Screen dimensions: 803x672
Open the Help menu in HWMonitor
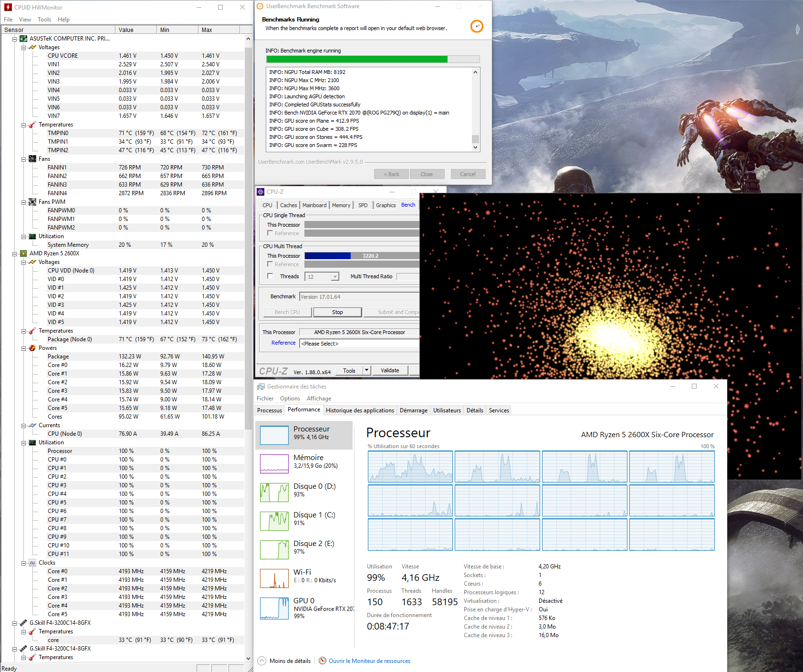pyautogui.click(x=63, y=20)
